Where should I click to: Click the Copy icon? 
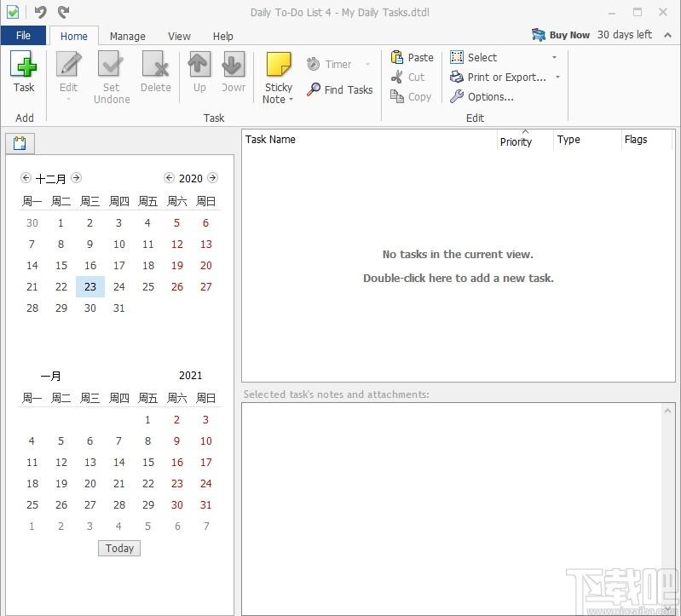click(397, 96)
